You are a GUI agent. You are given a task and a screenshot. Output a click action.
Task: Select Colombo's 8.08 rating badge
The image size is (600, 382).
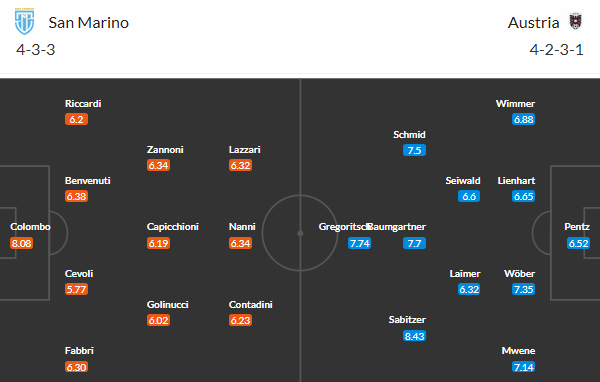tap(21, 243)
